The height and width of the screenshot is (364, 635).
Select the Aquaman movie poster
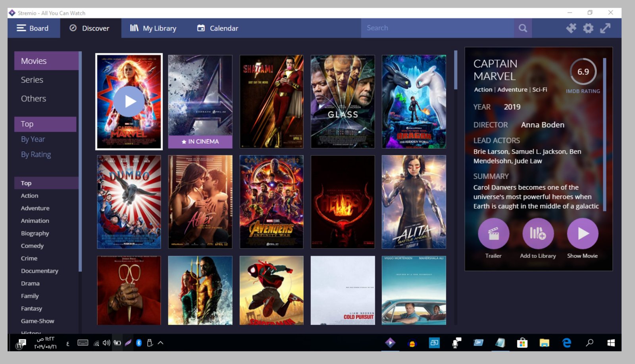(200, 290)
